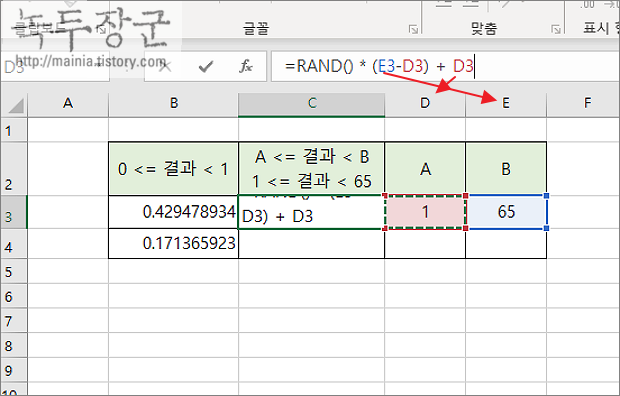Click green header cell labeled B
The height and width of the screenshot is (396, 620).
pos(506,169)
